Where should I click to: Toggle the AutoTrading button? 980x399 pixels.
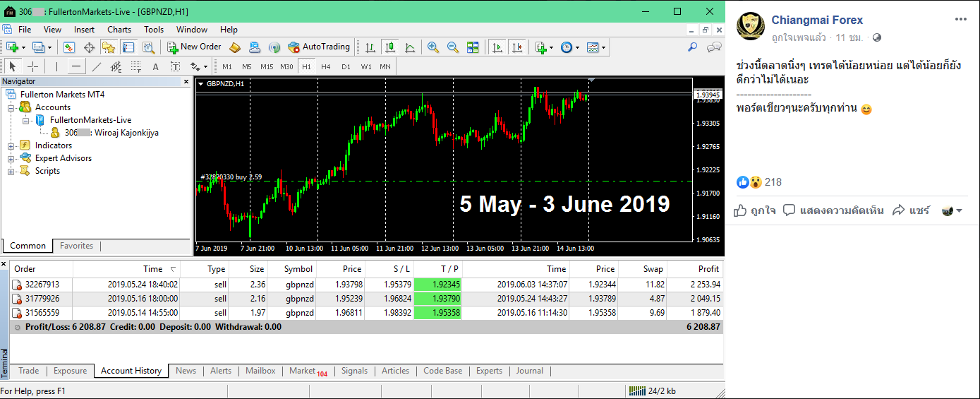click(319, 47)
